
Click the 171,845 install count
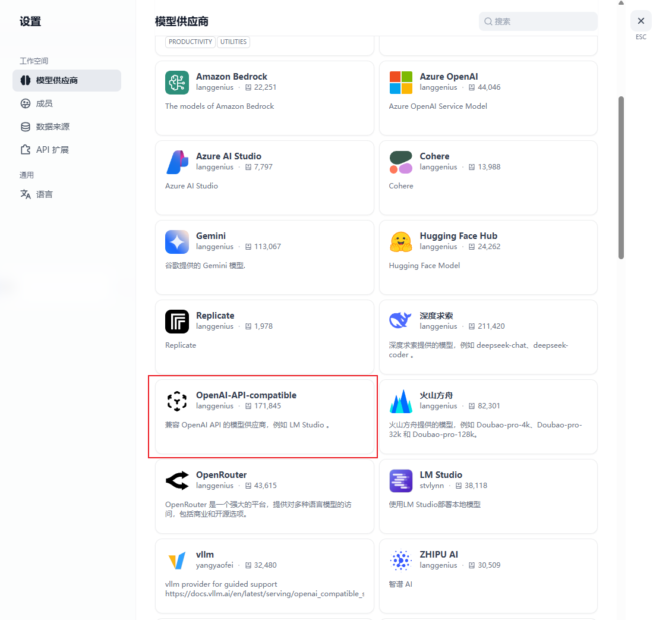coord(267,405)
